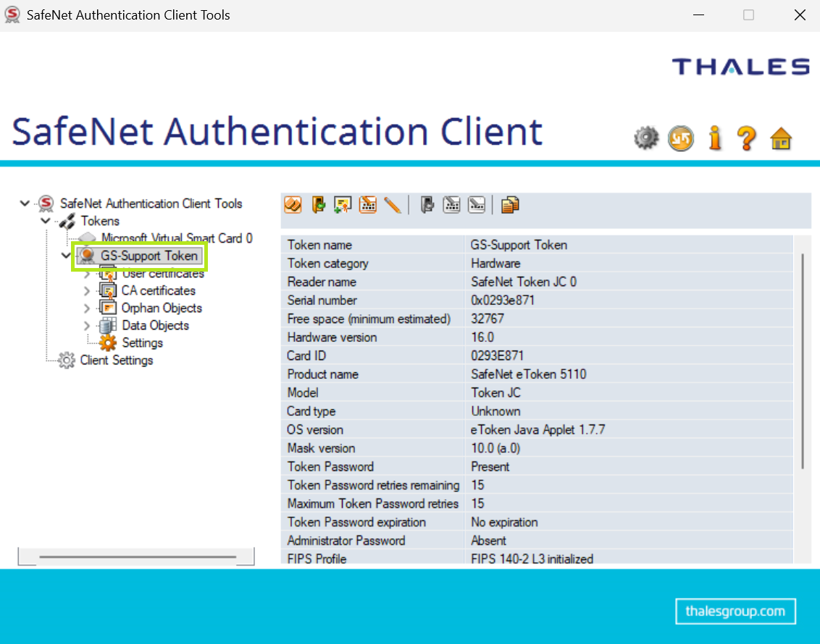
Task: Click the 'Hardware' token category value
Action: click(495, 263)
